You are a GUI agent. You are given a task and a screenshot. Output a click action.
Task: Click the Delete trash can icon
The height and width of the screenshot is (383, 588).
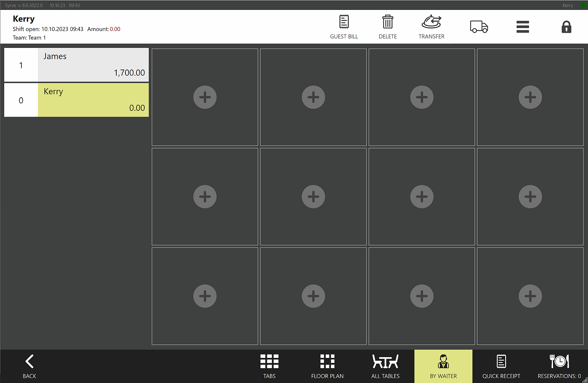387,27
